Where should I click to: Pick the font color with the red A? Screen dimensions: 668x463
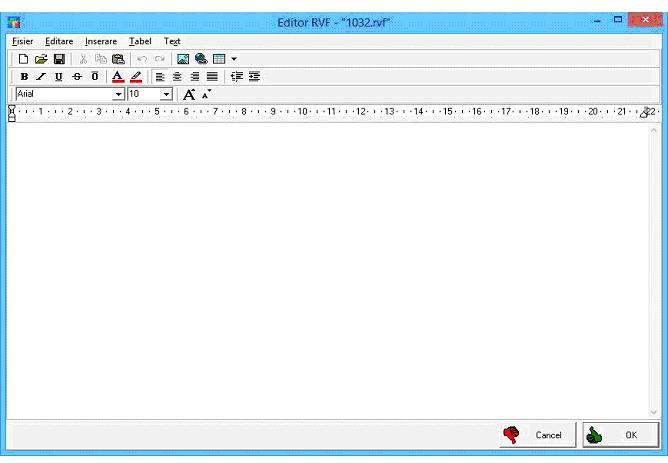pyautogui.click(x=117, y=76)
